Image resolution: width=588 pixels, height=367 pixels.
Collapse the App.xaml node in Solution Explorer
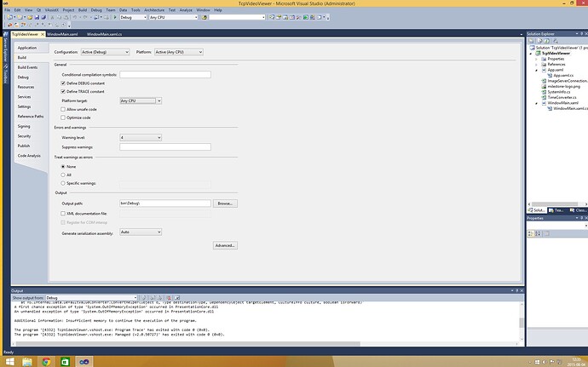point(536,70)
